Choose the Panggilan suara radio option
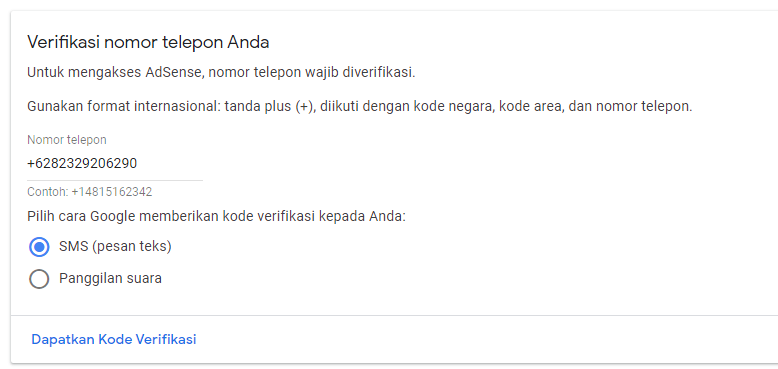Image resolution: width=778 pixels, height=369 pixels. point(39,279)
